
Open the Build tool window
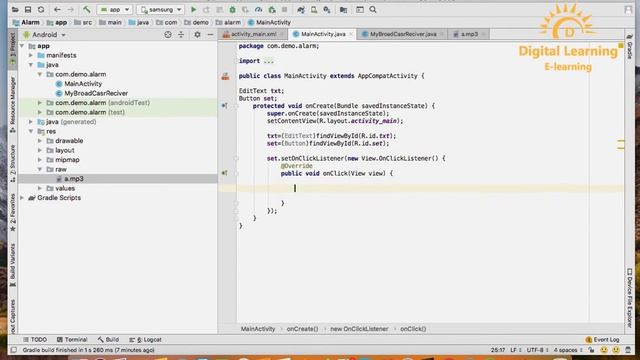[x=108, y=340]
